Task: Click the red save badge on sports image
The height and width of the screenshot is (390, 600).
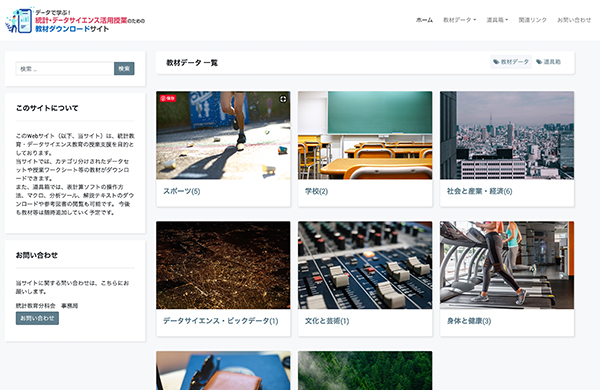Action: pos(168,98)
